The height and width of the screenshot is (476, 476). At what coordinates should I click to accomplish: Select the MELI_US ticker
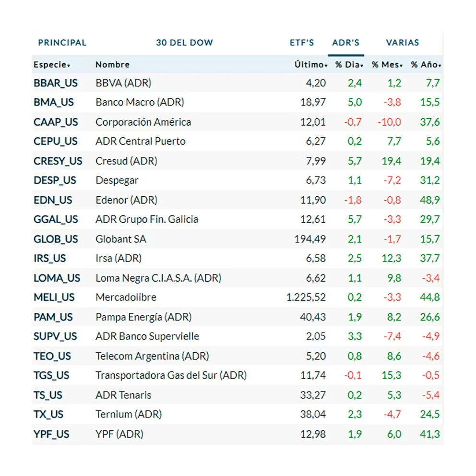pyautogui.click(x=54, y=297)
